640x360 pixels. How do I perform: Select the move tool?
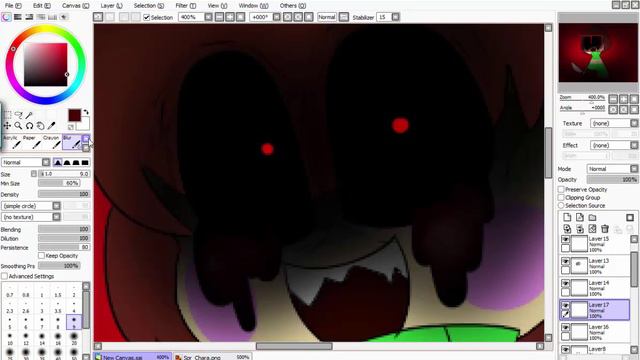(7, 126)
